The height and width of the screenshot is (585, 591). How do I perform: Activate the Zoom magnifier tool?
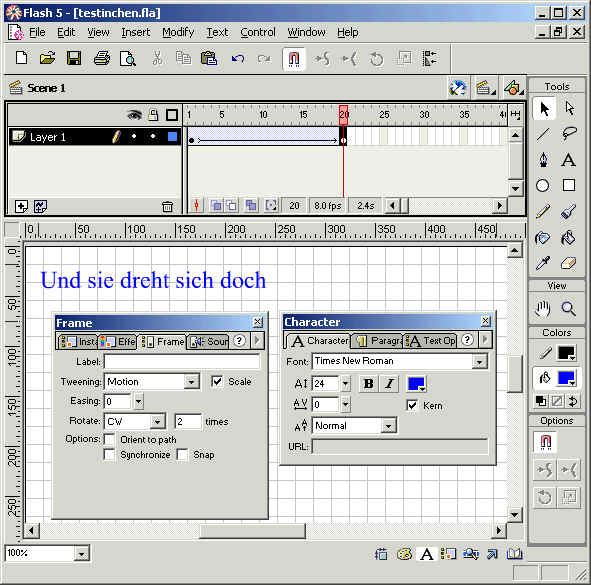(x=568, y=309)
